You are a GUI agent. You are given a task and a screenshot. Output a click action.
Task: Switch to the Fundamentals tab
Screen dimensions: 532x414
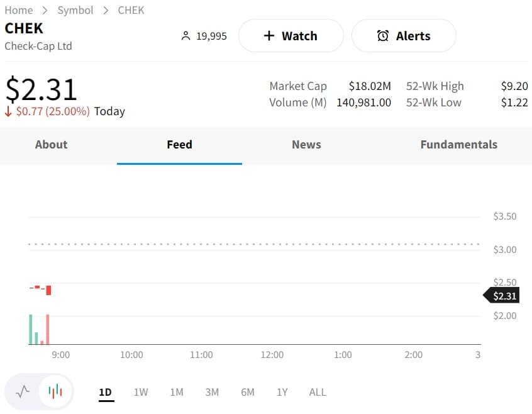coord(458,145)
